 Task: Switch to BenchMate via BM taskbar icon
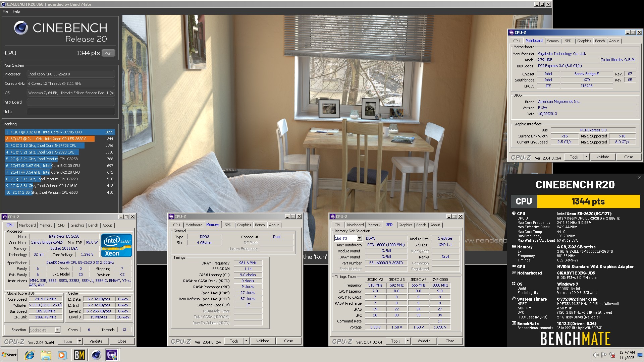click(79, 355)
